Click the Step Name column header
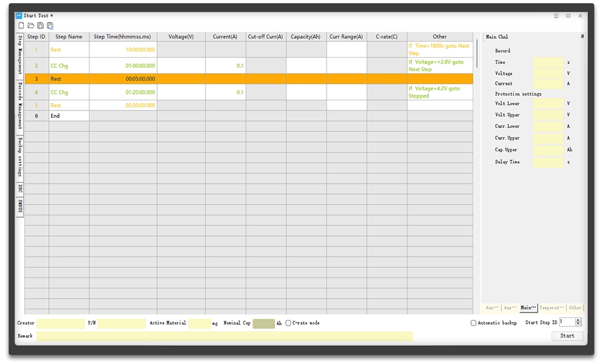603x364 pixels. [x=69, y=36]
